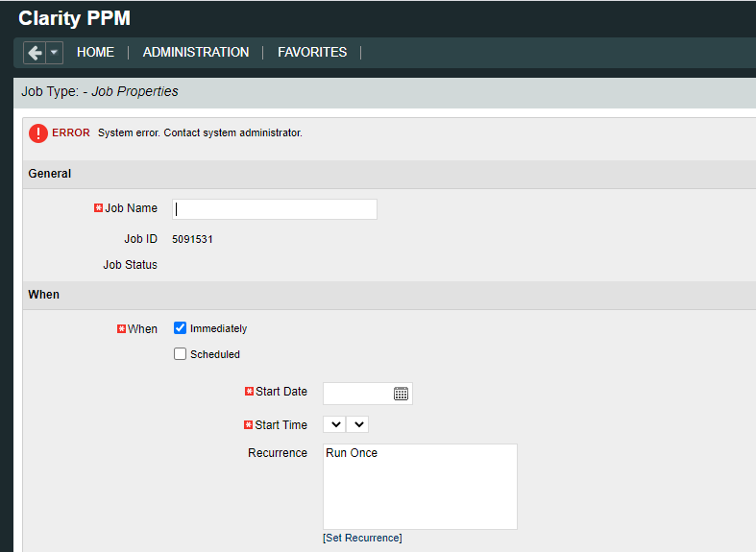Open the Start Time minutes dropdown

click(357, 424)
